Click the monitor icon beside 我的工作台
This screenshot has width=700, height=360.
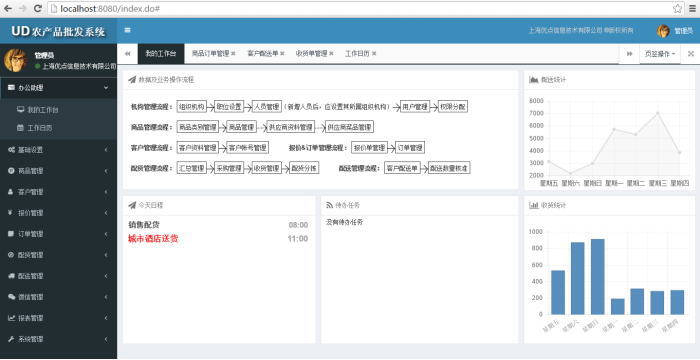click(20, 109)
